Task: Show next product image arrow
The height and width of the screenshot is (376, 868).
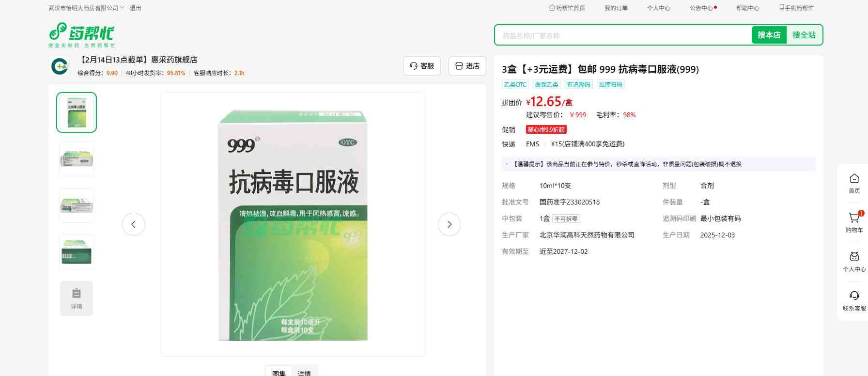Action: [449, 224]
